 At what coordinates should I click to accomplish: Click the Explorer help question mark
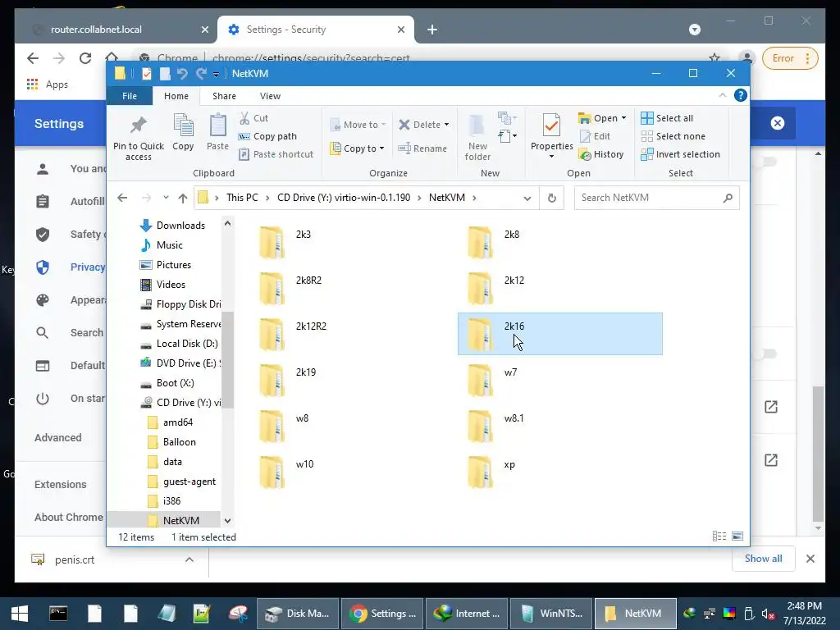[741, 95]
